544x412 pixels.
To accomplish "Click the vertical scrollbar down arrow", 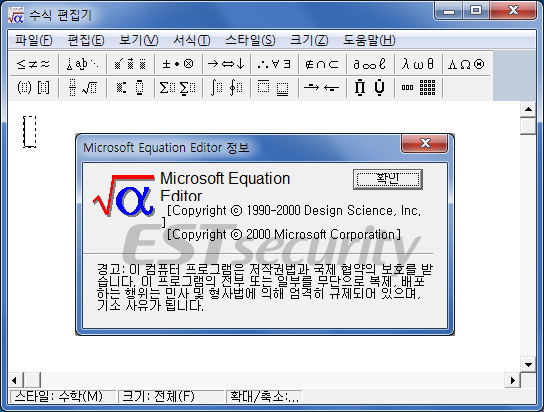I will (528, 364).
